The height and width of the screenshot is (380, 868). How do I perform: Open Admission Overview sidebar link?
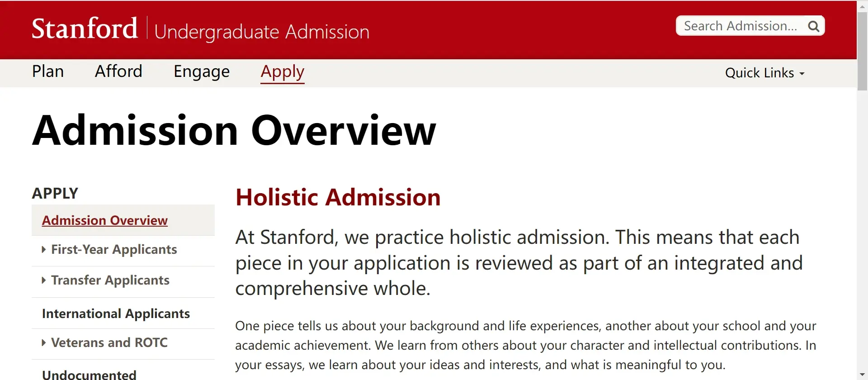tap(105, 220)
